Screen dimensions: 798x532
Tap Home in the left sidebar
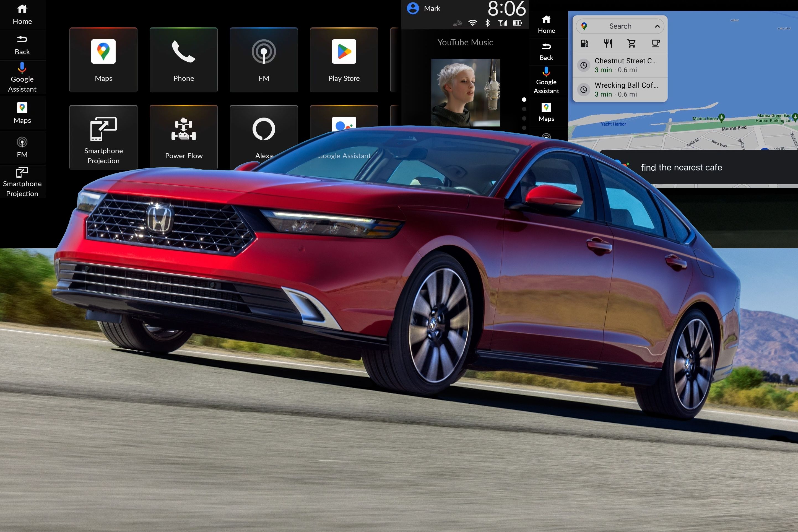point(22,15)
